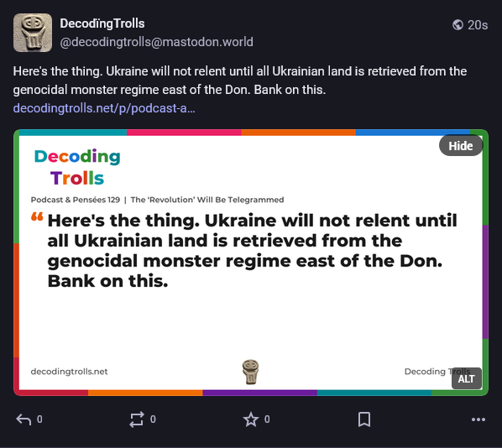The height and width of the screenshot is (448, 502).
Task: Open the DecodingTrolls avatar profile picture
Action: pyautogui.click(x=33, y=33)
